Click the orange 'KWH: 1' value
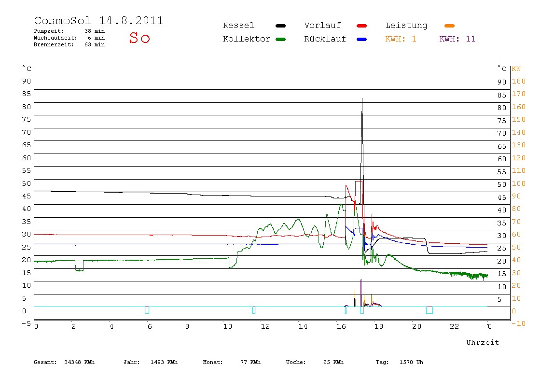This screenshot has height=392, width=554. point(401,39)
